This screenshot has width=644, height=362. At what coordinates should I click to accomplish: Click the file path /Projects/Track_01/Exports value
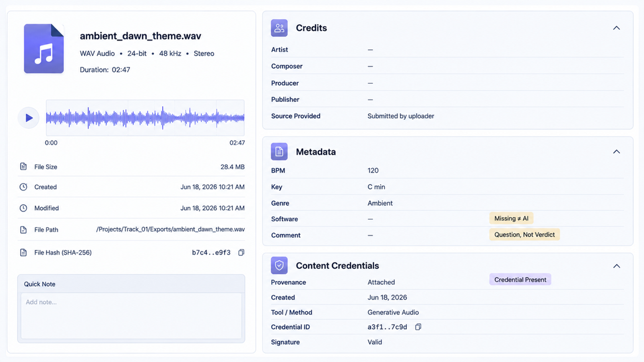click(x=170, y=229)
